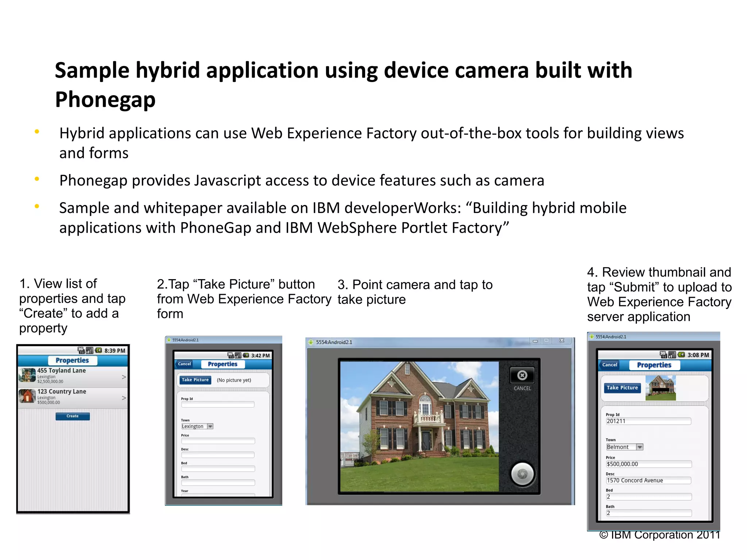
Task: Tap Take Picture beside house thumbnail
Action: tap(622, 388)
